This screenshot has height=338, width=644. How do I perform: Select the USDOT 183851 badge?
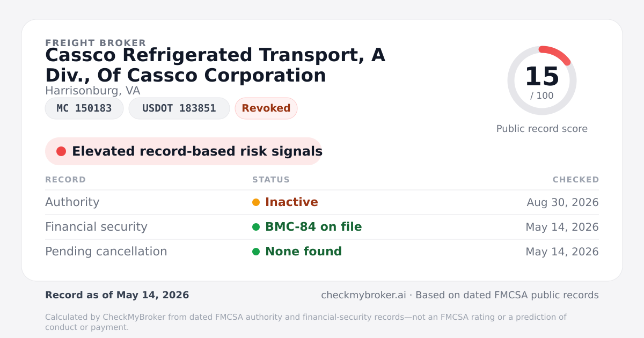pyautogui.click(x=179, y=108)
